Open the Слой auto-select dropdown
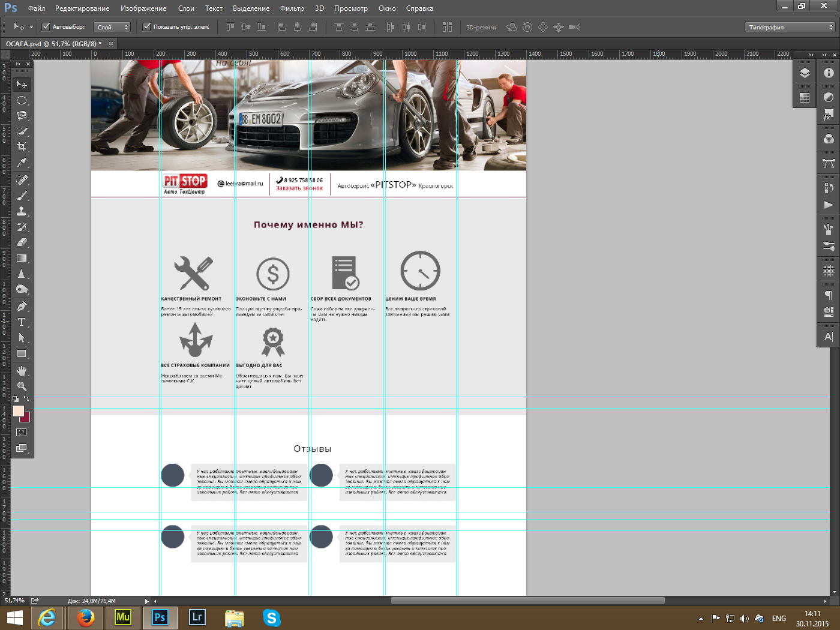The width and height of the screenshot is (840, 630). 112,27
